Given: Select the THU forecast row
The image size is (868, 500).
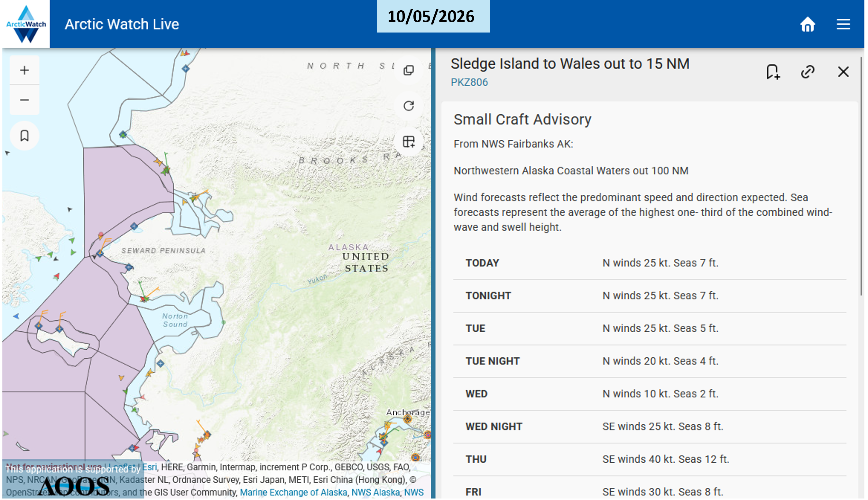Looking at the screenshot, I should (x=650, y=459).
